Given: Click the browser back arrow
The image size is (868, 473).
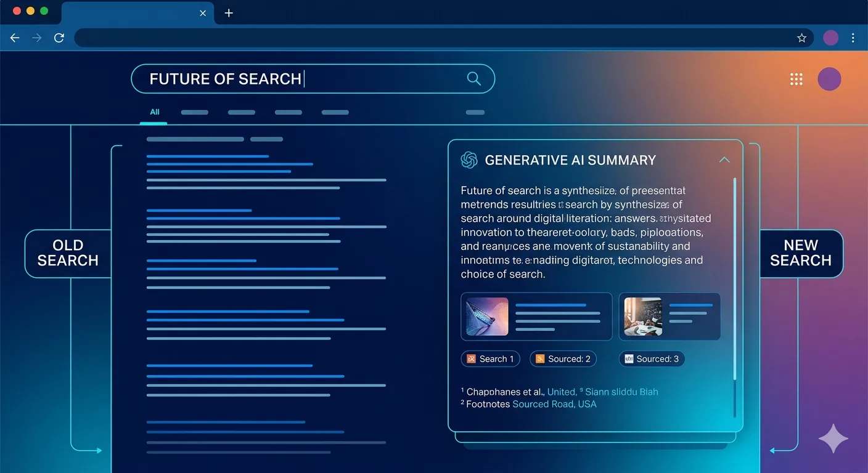Looking at the screenshot, I should click(x=15, y=38).
